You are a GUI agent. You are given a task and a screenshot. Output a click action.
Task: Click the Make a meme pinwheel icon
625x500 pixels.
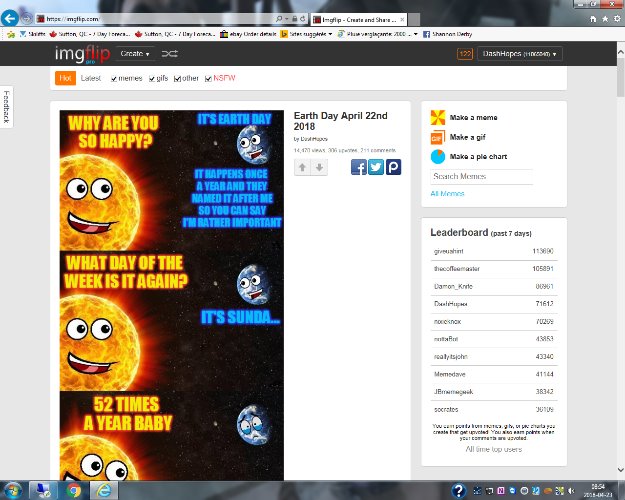point(438,117)
